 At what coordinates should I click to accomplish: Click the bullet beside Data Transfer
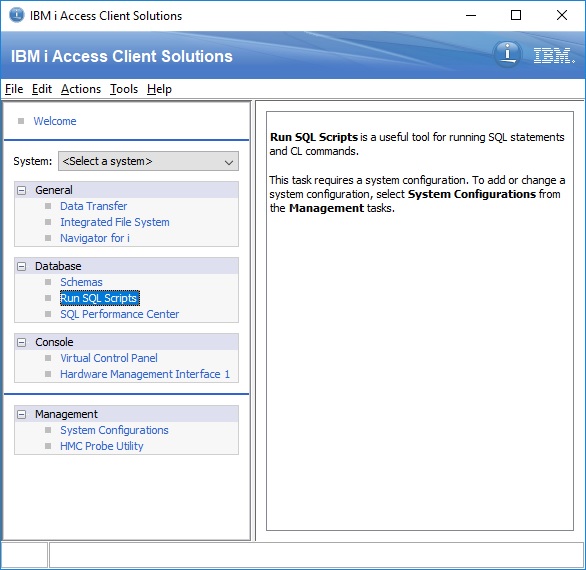(x=48, y=206)
